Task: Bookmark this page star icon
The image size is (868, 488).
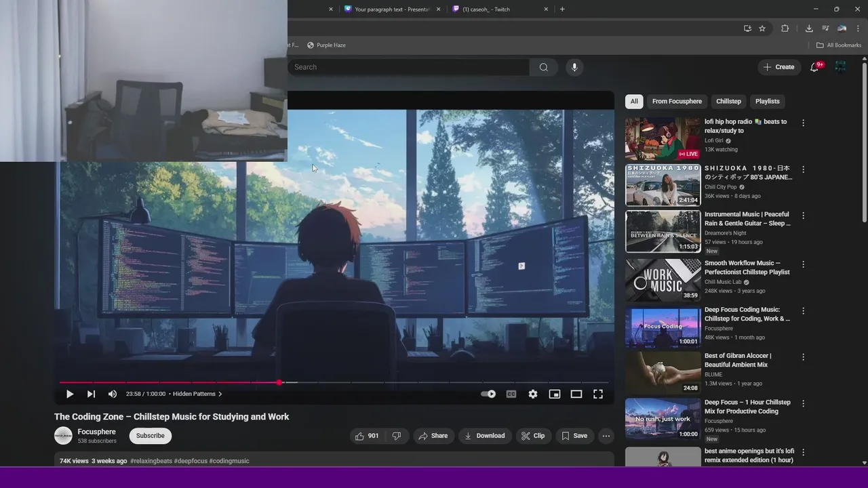Action: (x=762, y=28)
